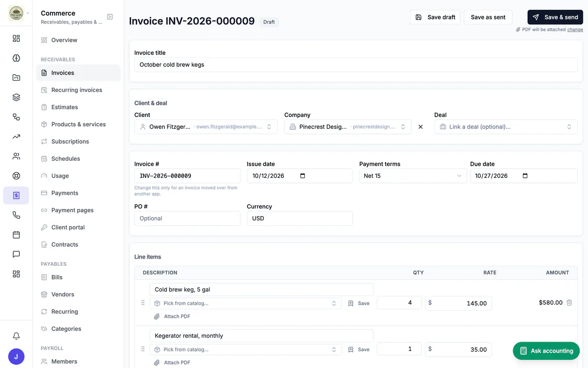The width and height of the screenshot is (588, 368).
Task: Grab drag handle of Kegerator rental row
Action: [x=143, y=349]
